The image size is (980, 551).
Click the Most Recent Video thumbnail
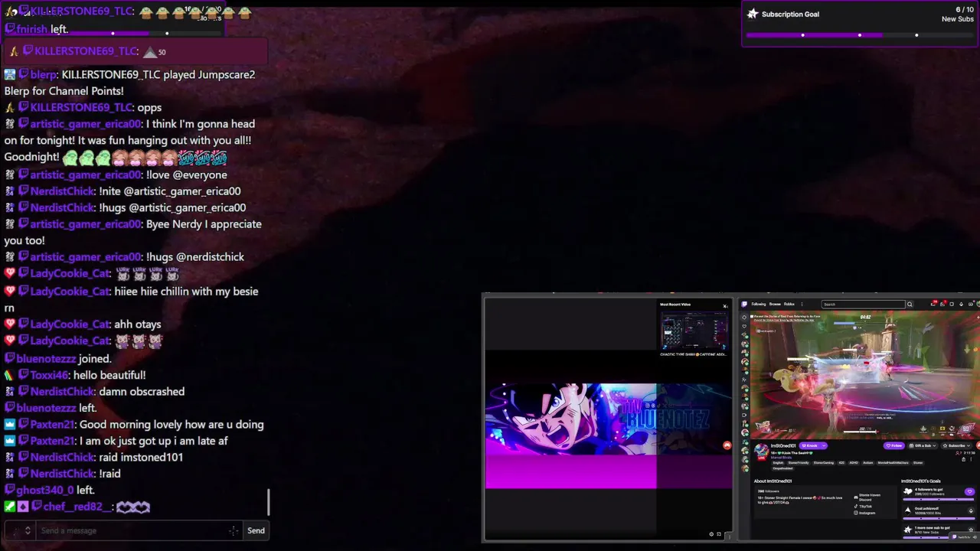tap(694, 331)
